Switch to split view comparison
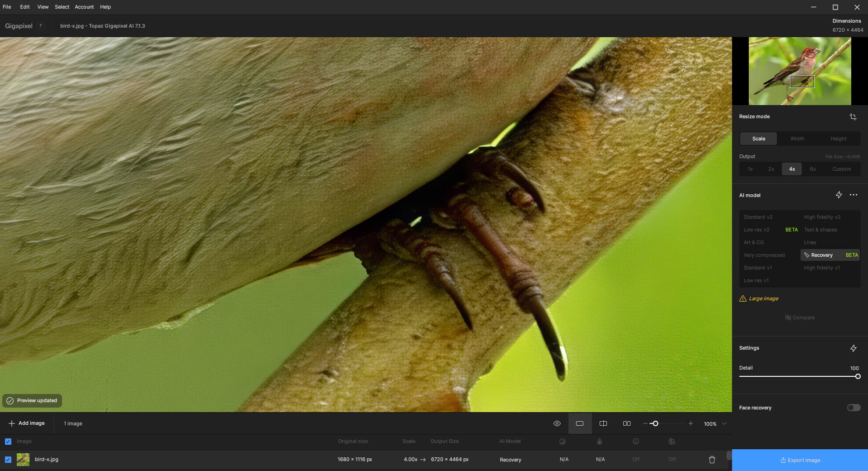Viewport: 868px width, 471px height. [x=603, y=423]
